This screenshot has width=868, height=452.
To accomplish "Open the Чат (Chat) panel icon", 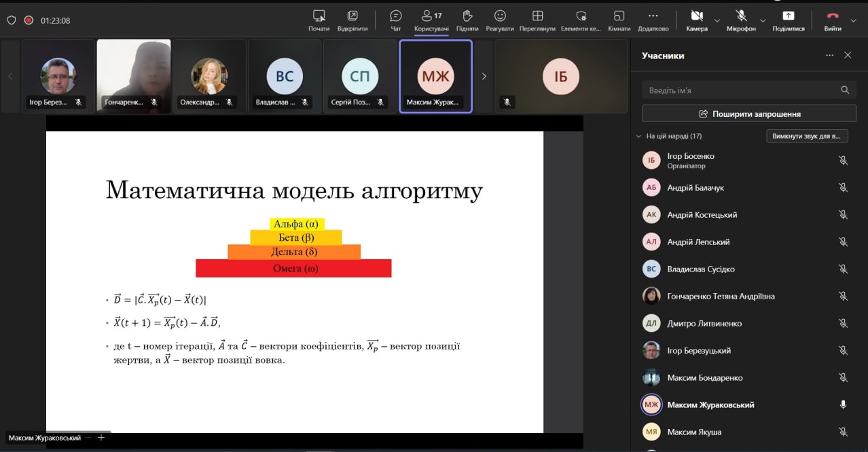I will point(396,16).
